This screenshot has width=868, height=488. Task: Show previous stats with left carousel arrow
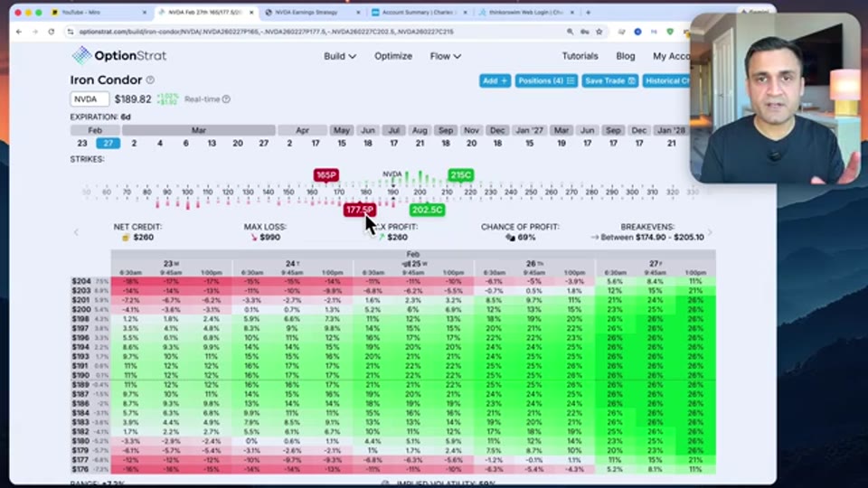tap(76, 232)
